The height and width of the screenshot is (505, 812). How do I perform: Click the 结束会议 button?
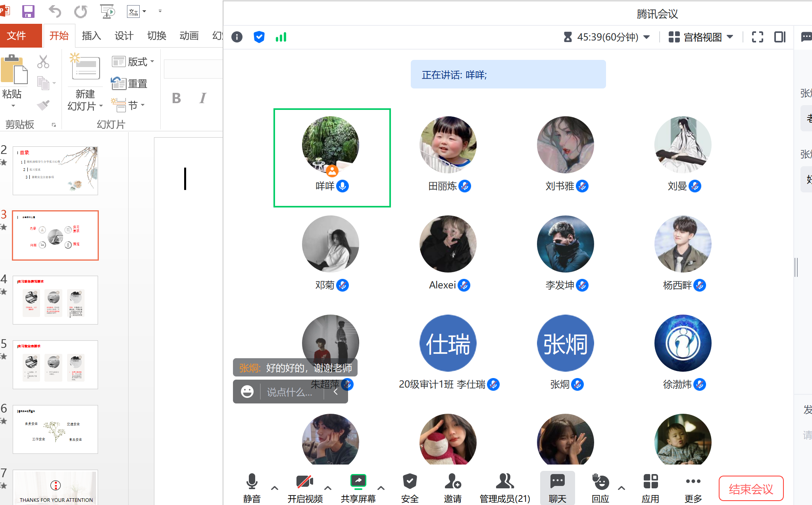pos(751,489)
